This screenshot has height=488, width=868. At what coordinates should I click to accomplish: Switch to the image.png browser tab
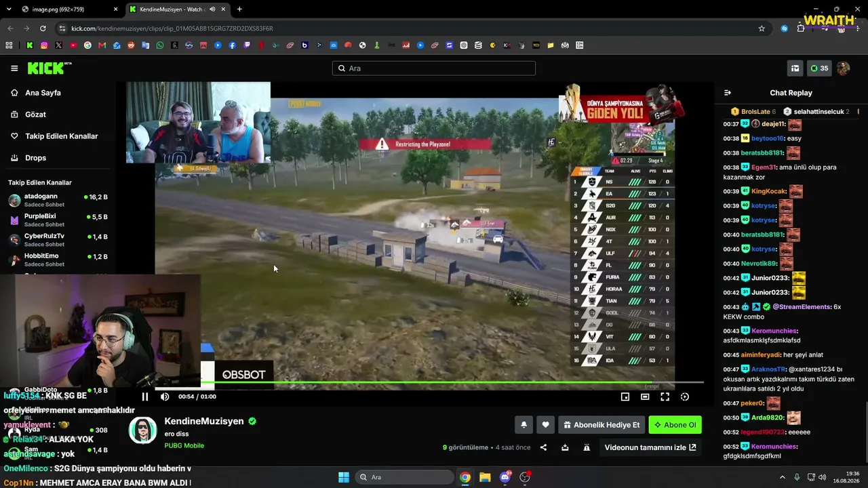click(69, 9)
